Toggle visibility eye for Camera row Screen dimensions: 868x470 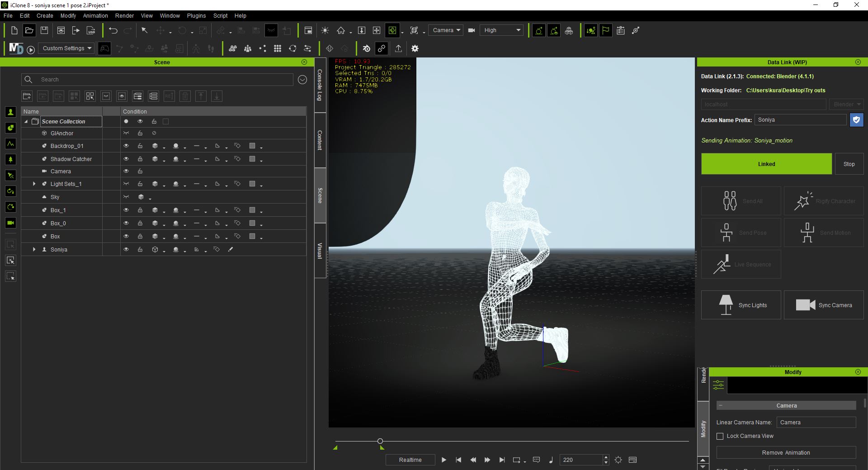pyautogui.click(x=126, y=171)
